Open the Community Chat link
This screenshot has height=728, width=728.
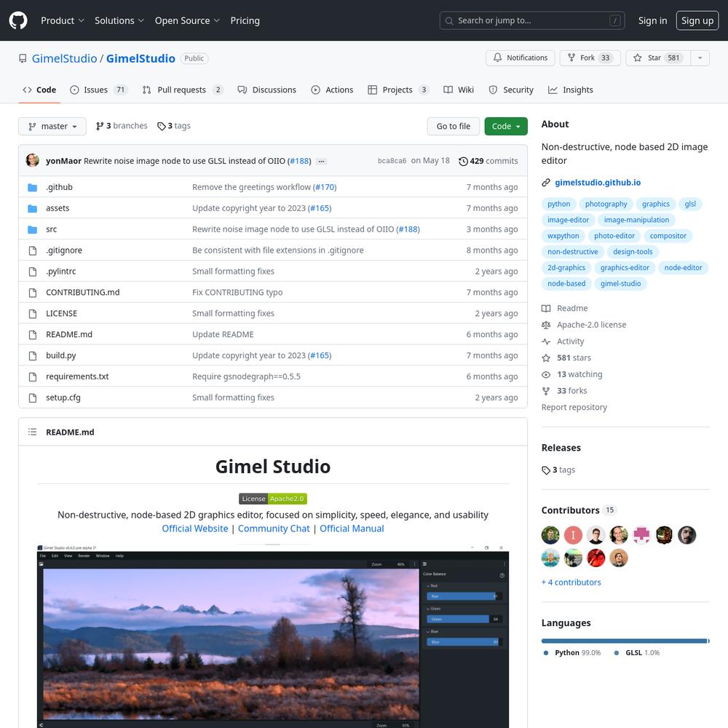click(274, 529)
